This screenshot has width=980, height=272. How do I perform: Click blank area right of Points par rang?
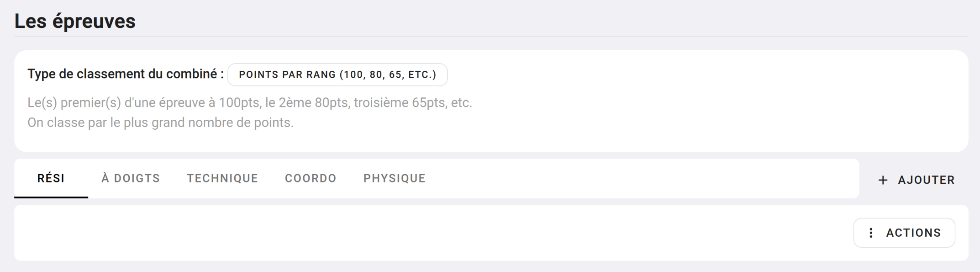[x=685, y=75]
